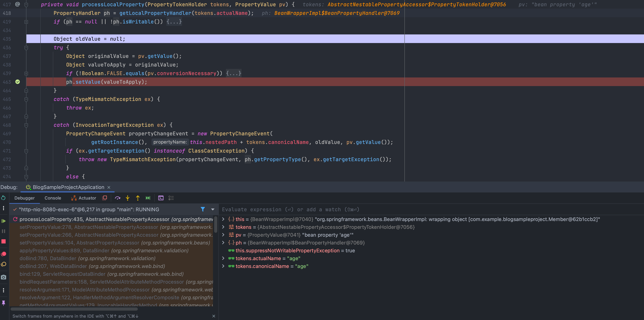Toggle the breakpoint on line 463

pos(17,82)
